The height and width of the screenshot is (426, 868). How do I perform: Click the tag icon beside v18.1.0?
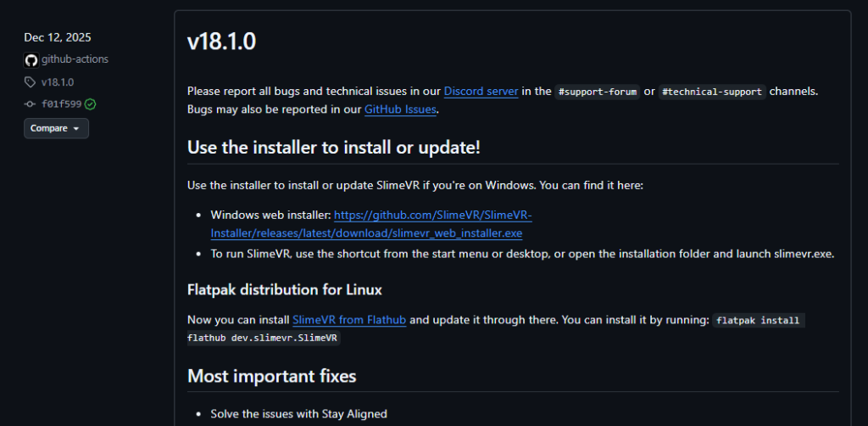pyautogui.click(x=31, y=82)
